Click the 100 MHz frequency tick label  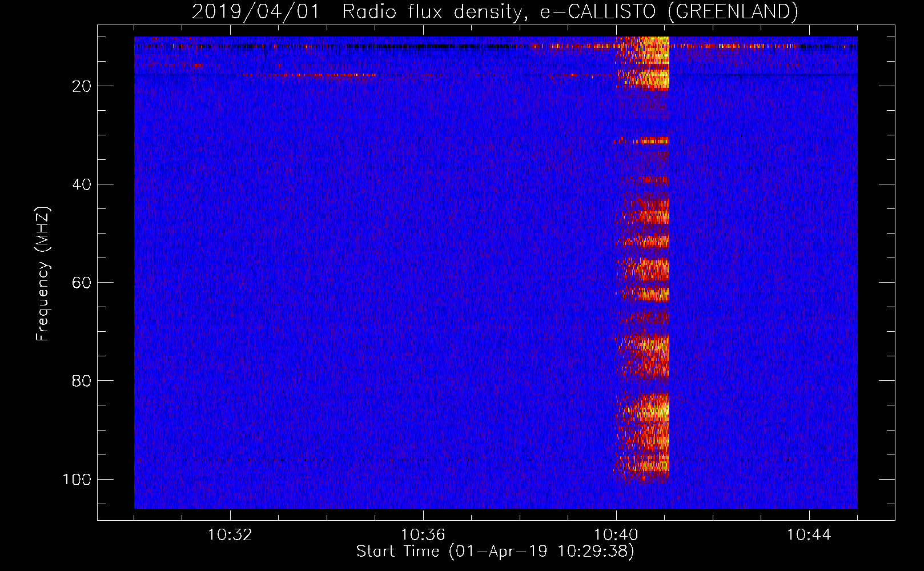click(77, 479)
